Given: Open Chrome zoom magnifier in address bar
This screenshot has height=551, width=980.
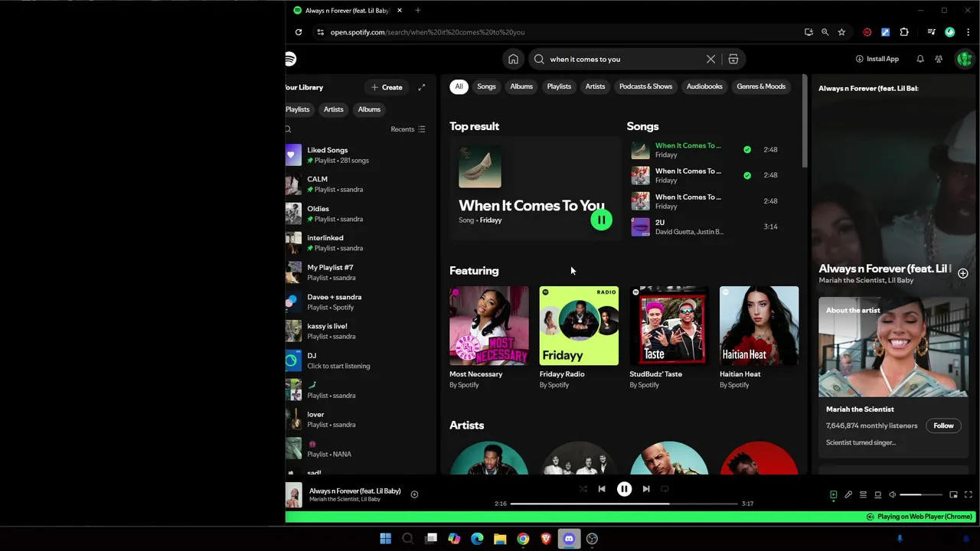Looking at the screenshot, I should 825,32.
